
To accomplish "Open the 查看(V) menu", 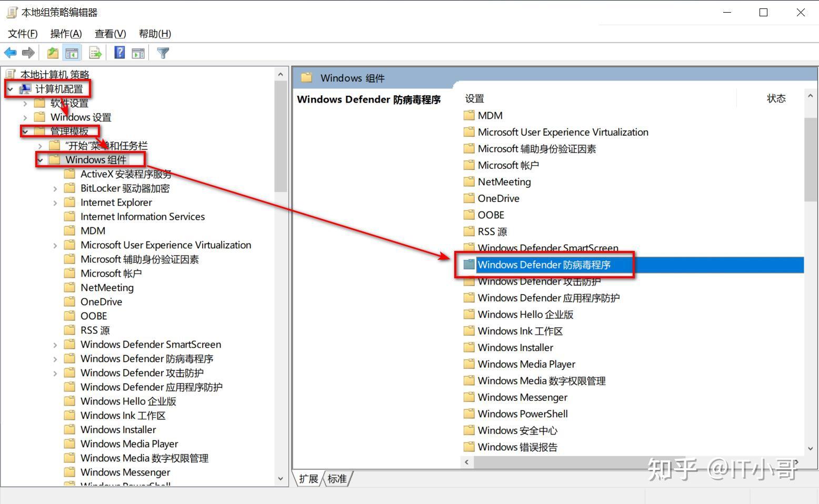I will pyautogui.click(x=109, y=33).
